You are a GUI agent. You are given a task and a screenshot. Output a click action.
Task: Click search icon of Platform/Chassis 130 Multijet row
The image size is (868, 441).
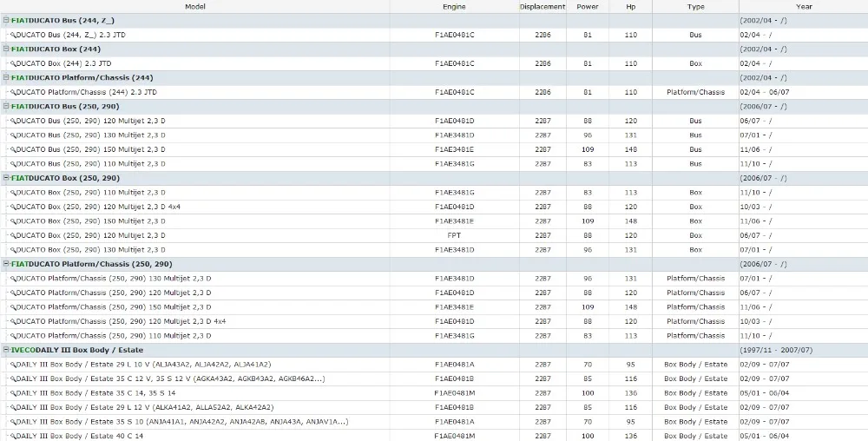(x=13, y=279)
